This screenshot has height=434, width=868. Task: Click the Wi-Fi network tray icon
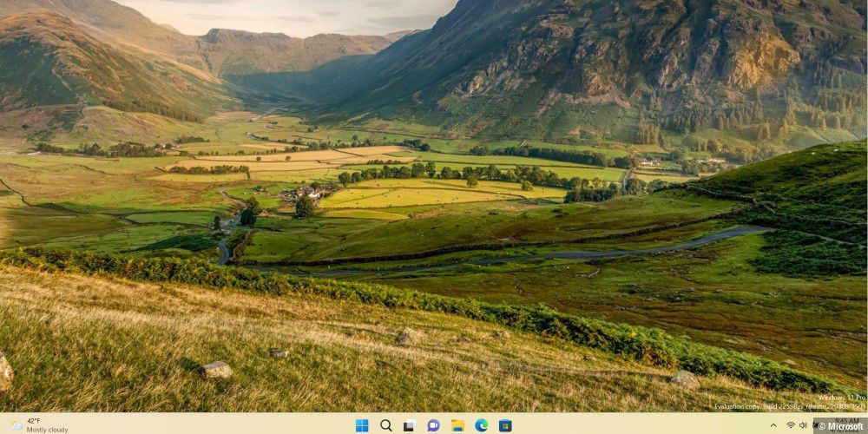(791, 425)
